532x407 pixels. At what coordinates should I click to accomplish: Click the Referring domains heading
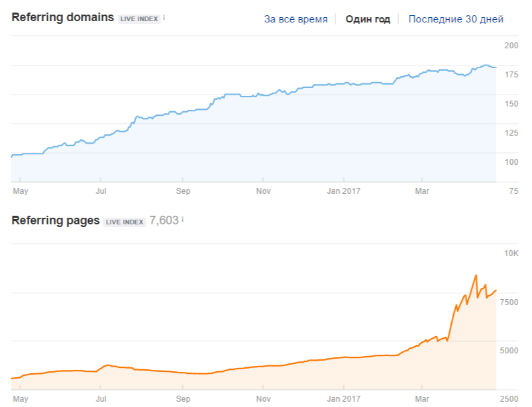63,18
